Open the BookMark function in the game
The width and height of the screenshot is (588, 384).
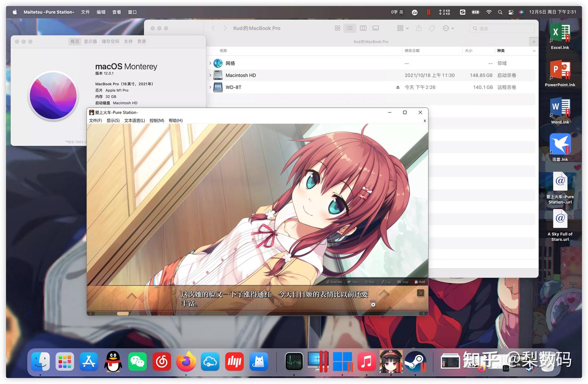pyautogui.click(x=336, y=282)
